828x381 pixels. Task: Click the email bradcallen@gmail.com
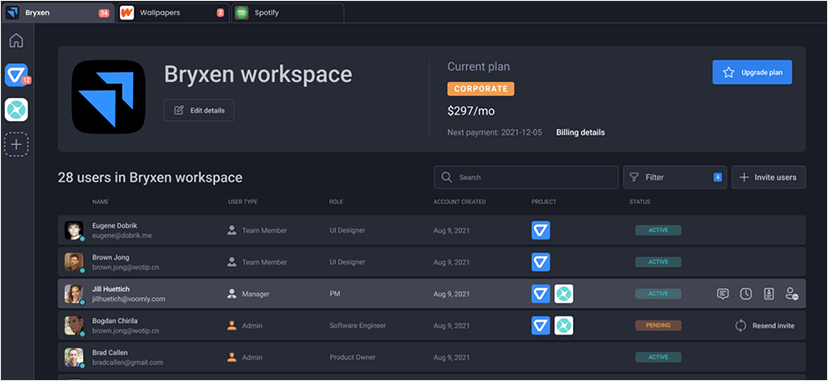click(127, 363)
